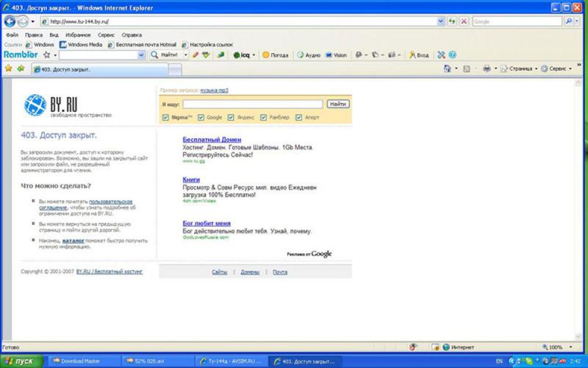Open the Бесплатный Домен ad link
This screenshot has width=588, height=368.
click(212, 139)
